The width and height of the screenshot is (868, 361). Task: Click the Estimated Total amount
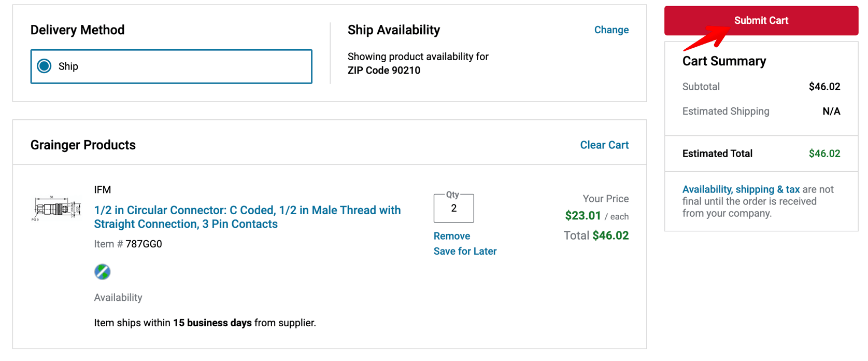click(824, 154)
